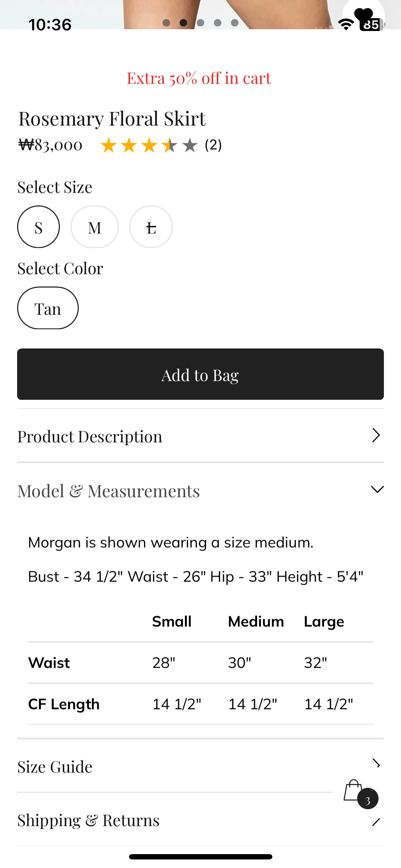Screen dimensions: 401x868
Task: Go to last image carousel dot
Action: pyautogui.click(x=235, y=23)
